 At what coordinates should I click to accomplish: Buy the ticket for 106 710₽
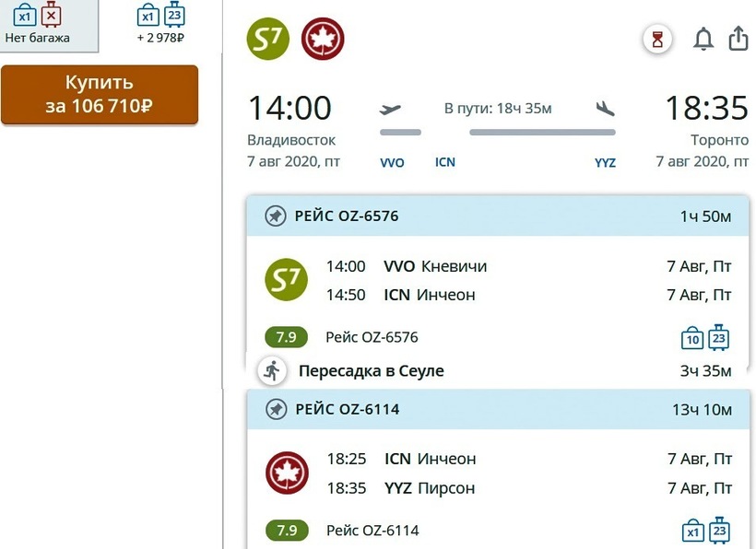[x=99, y=94]
